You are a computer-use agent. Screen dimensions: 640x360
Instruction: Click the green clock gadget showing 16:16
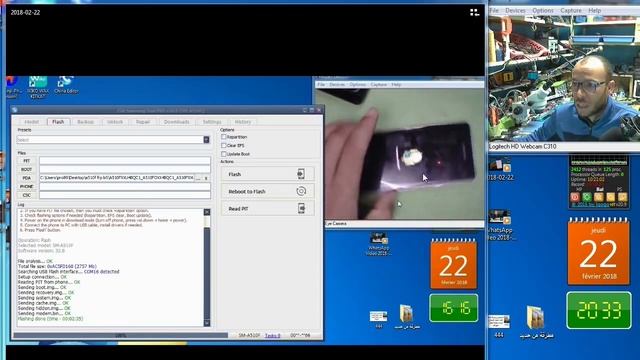click(x=453, y=308)
